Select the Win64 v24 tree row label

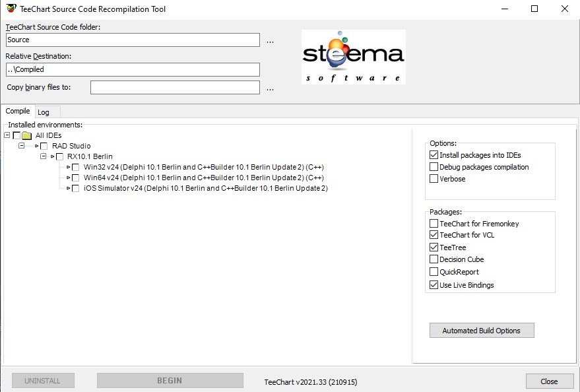(x=204, y=178)
